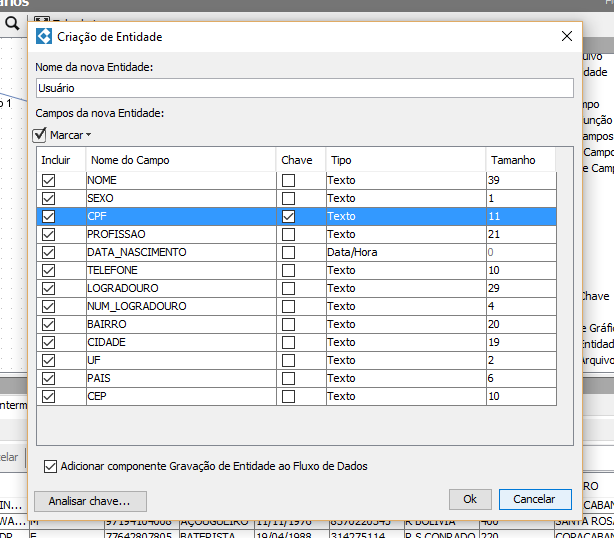Toggle Adicionar componente Gravação de Entidade checkbox
The height and width of the screenshot is (538, 614).
click(x=51, y=466)
